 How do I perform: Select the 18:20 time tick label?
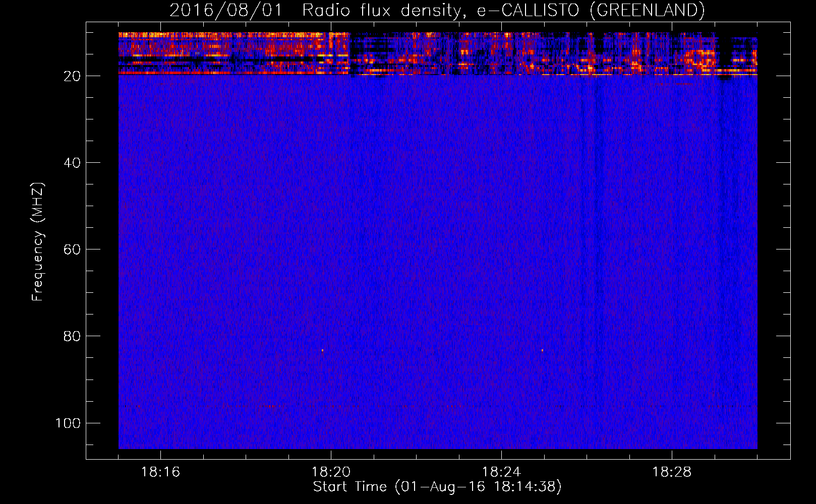[x=331, y=472]
